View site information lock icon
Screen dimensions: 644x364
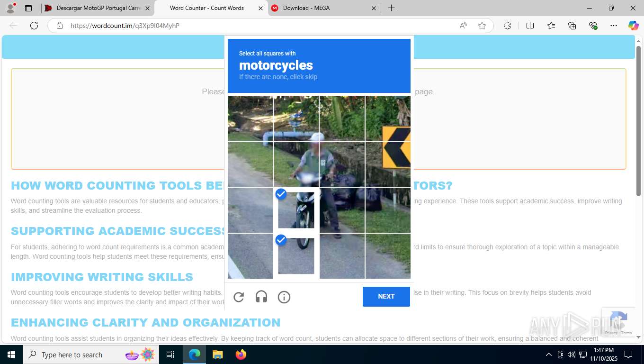tap(60, 26)
